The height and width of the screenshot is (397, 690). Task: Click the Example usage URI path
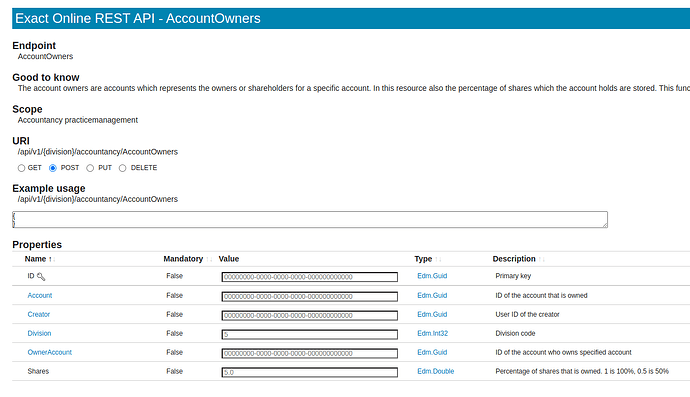pyautogui.click(x=98, y=199)
